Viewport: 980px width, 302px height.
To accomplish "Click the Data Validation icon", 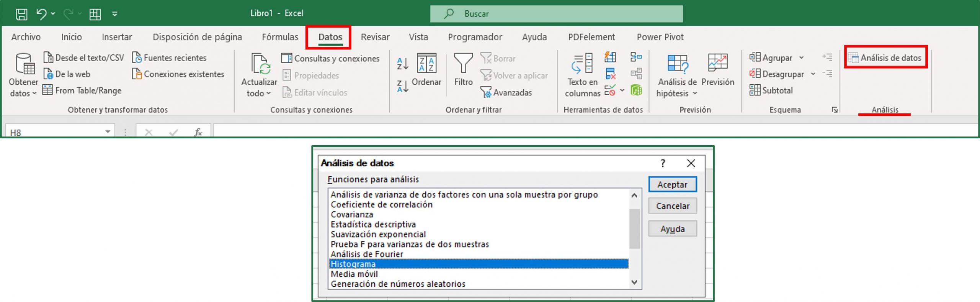I will (610, 90).
